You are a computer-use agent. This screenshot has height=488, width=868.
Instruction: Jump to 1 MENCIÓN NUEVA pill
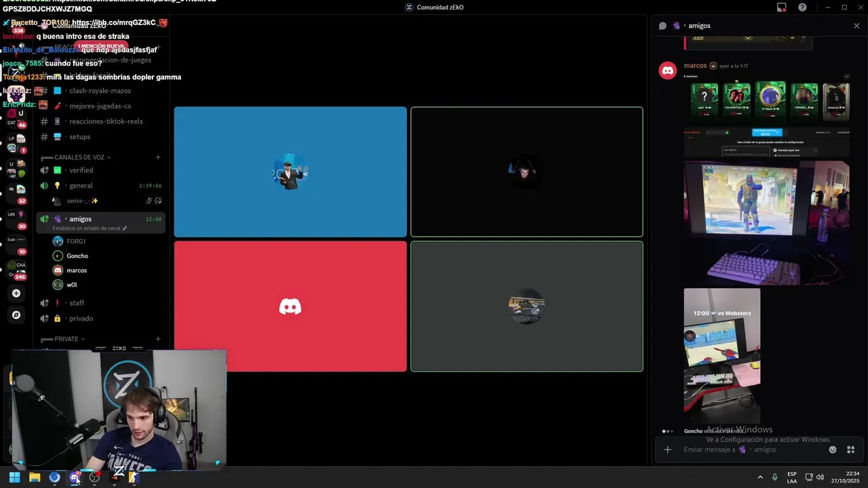(x=101, y=46)
